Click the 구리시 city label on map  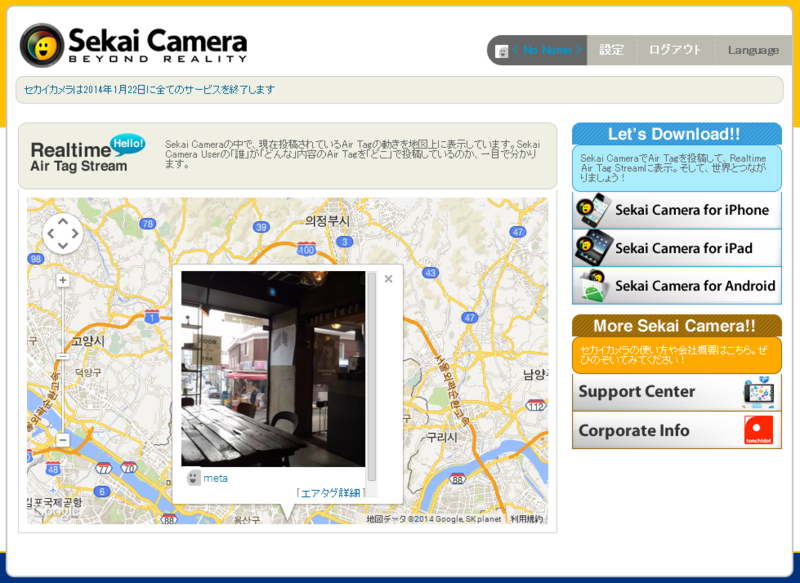pos(442,437)
